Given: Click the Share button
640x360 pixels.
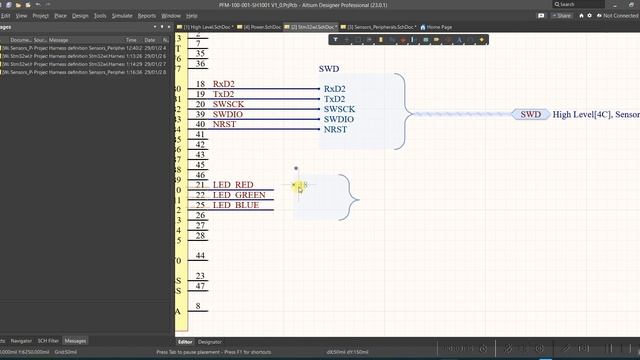Looking at the screenshot, I should click(562, 16).
